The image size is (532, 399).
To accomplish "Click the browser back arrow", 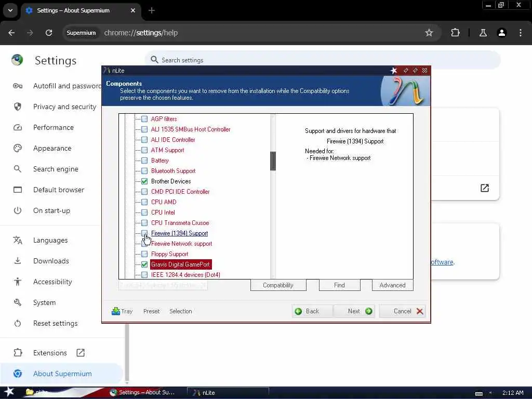I will pos(11,33).
